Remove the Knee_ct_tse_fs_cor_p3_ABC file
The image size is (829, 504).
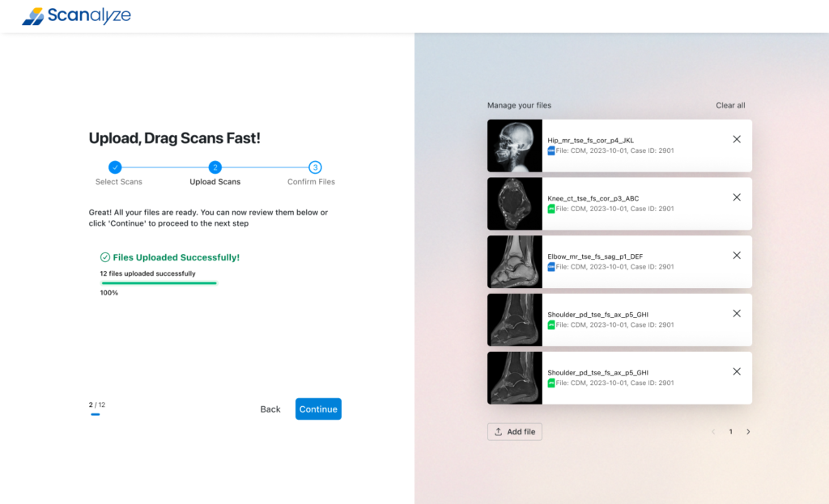point(736,197)
